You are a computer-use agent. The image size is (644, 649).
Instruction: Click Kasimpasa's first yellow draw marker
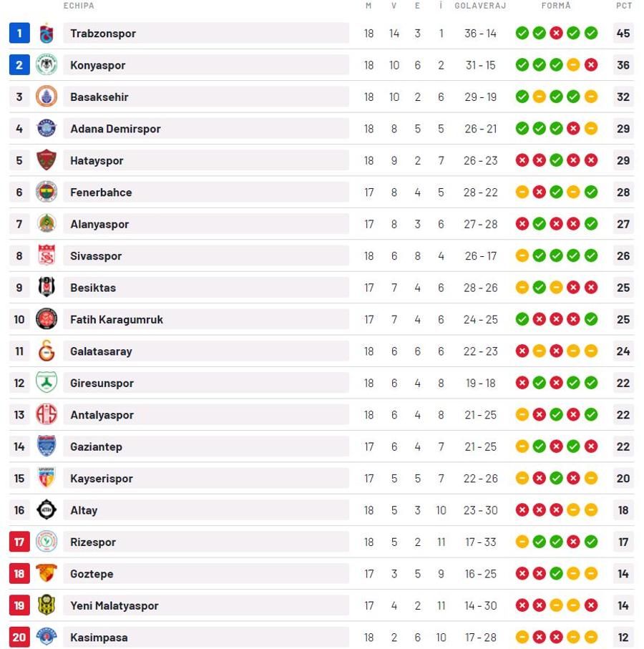522,637
